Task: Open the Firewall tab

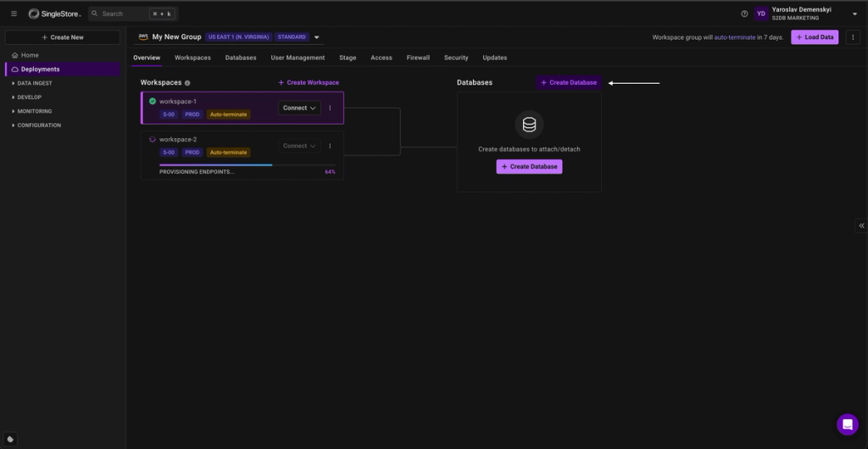Action: 418,58
